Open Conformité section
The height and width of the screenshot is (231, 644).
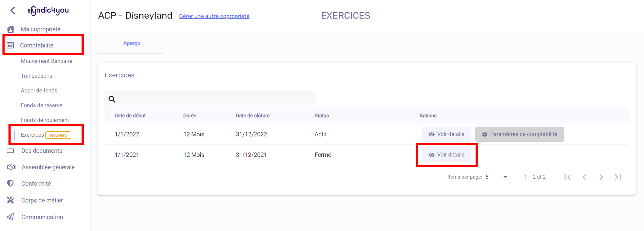36,184
